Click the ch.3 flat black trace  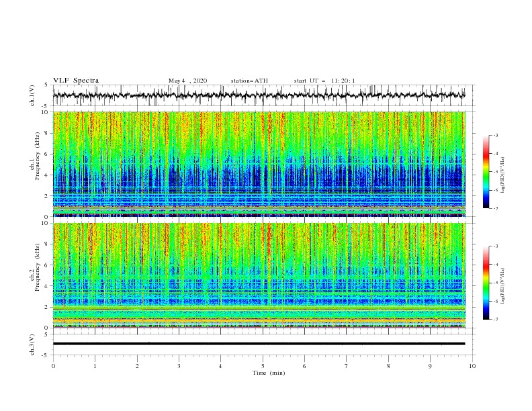259,344
